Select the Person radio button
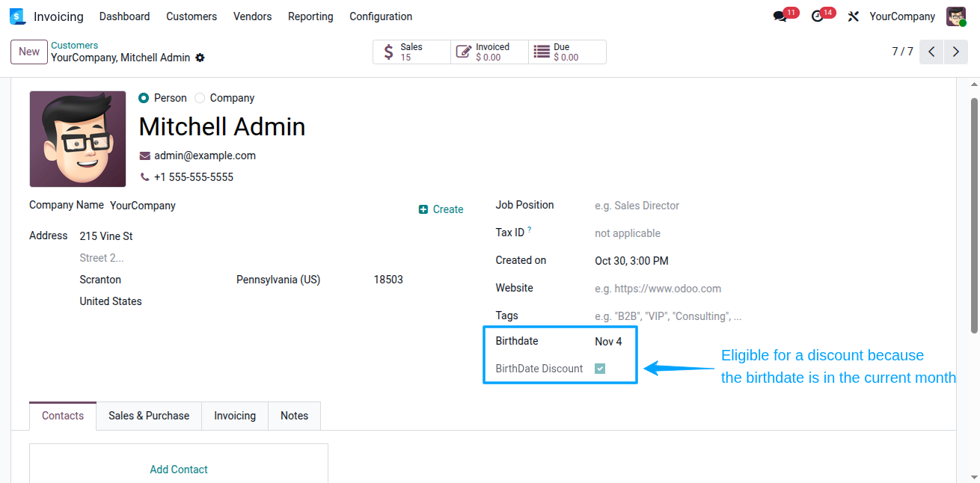Image resolution: width=980 pixels, height=483 pixels. click(144, 98)
